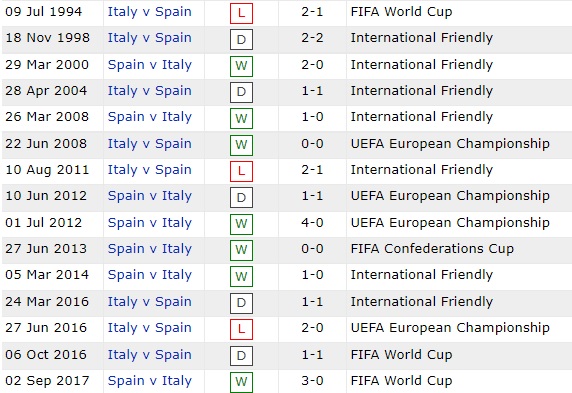Select the D badge for 28 Apr 2004
Viewport: 572px width, 393px height.
click(x=241, y=92)
